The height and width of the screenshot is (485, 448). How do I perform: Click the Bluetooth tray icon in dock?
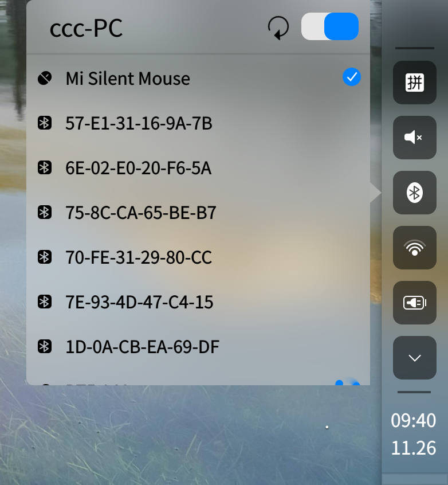[x=414, y=193]
